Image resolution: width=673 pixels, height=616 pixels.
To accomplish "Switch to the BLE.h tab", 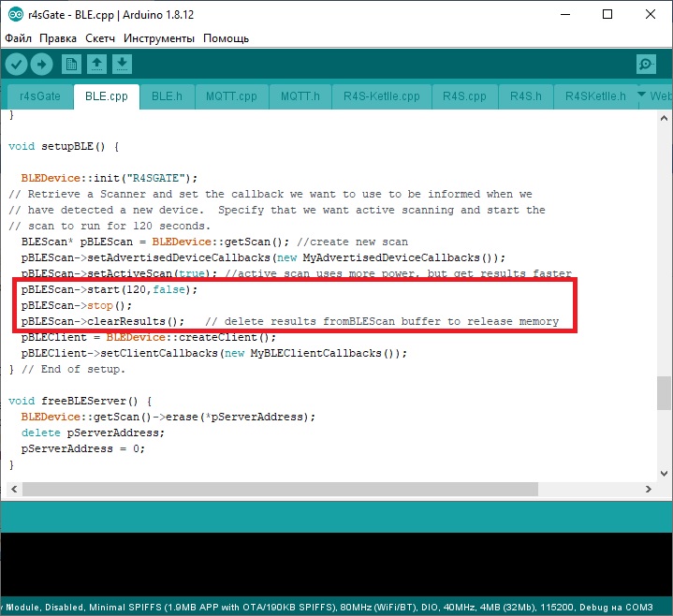I will (x=167, y=96).
